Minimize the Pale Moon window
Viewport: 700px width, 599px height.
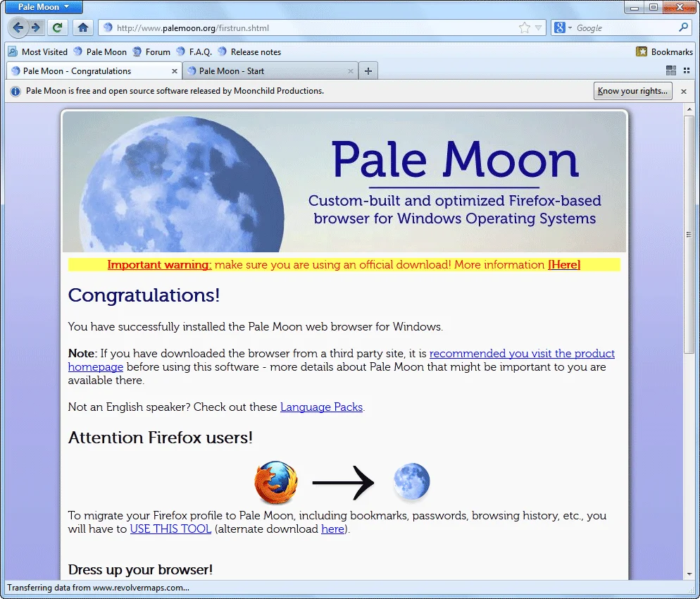tap(635, 7)
